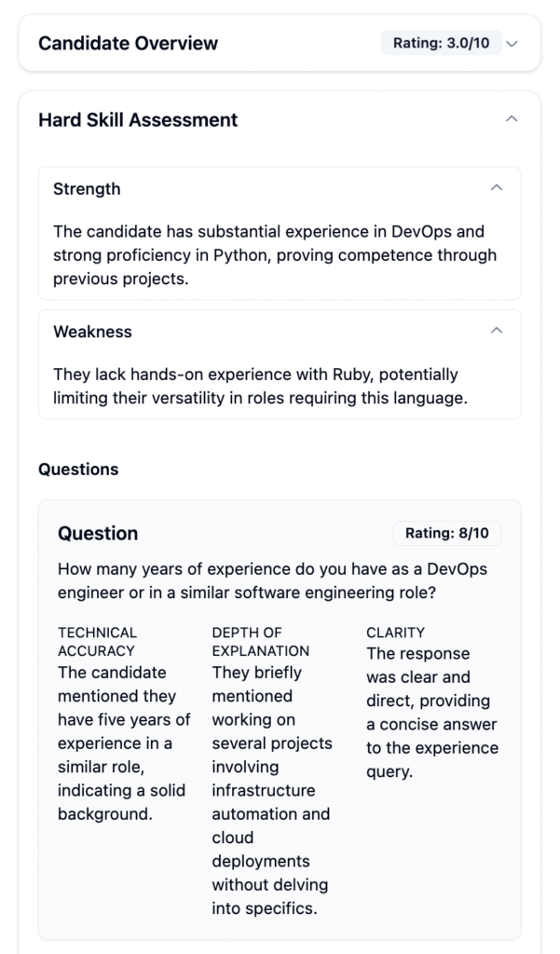This screenshot has height=954, width=560.
Task: Click the DevOps years of experience question text
Action: [273, 580]
